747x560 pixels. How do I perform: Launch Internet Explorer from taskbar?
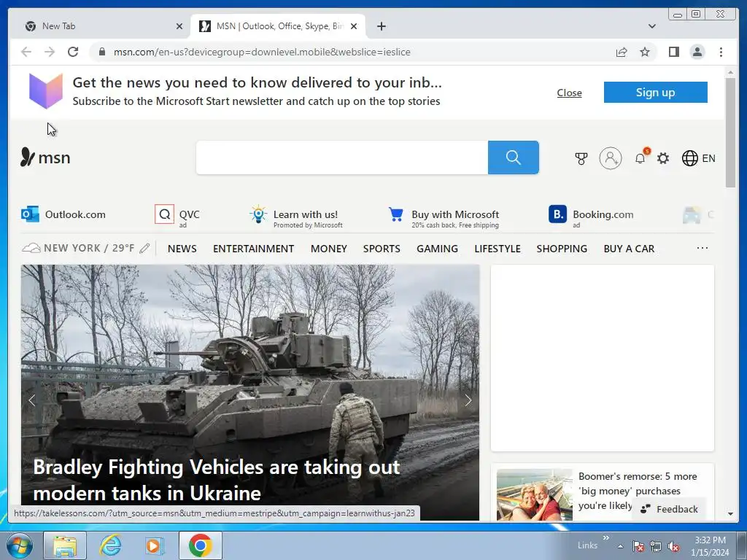point(110,545)
